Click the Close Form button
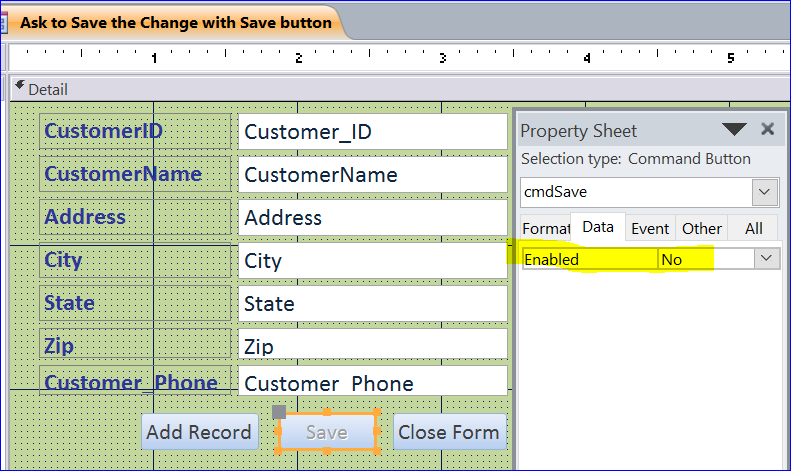Image resolution: width=791 pixels, height=471 pixels. click(x=449, y=432)
